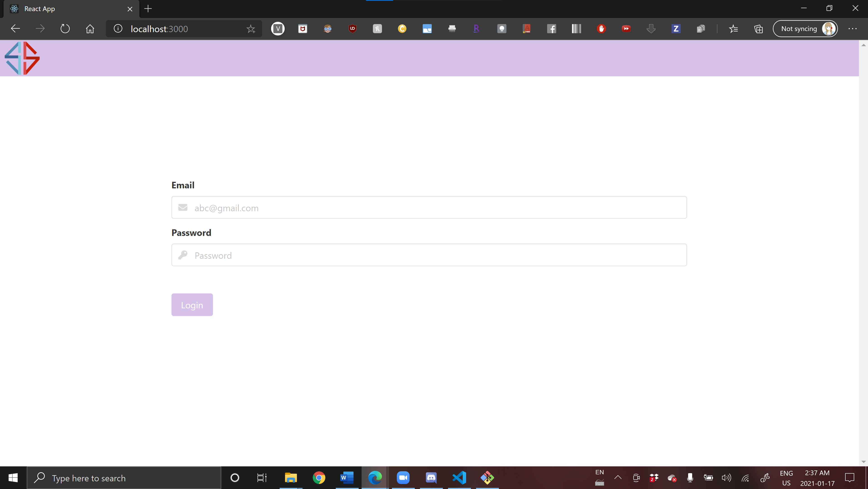868x489 pixels.
Task: Click the localhost:3000 address bar
Action: tap(182, 29)
